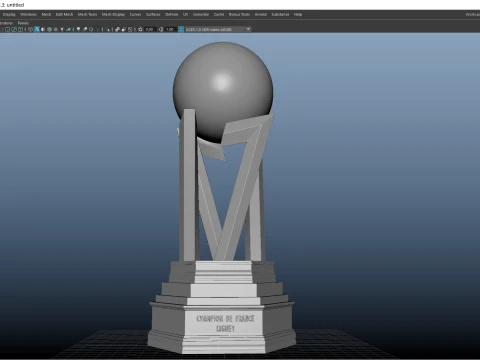Select the tall left pillar of the trophy
480x360 pixels.
click(x=188, y=185)
